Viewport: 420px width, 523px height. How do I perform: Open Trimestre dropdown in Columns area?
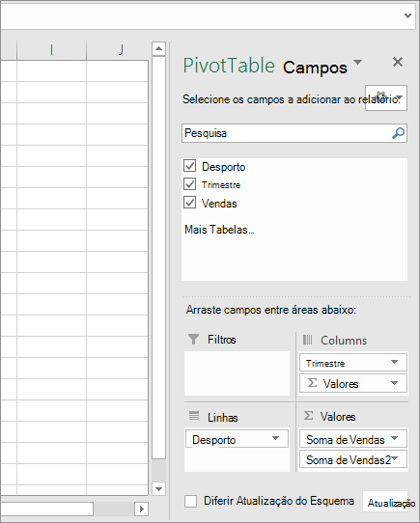coord(394,362)
